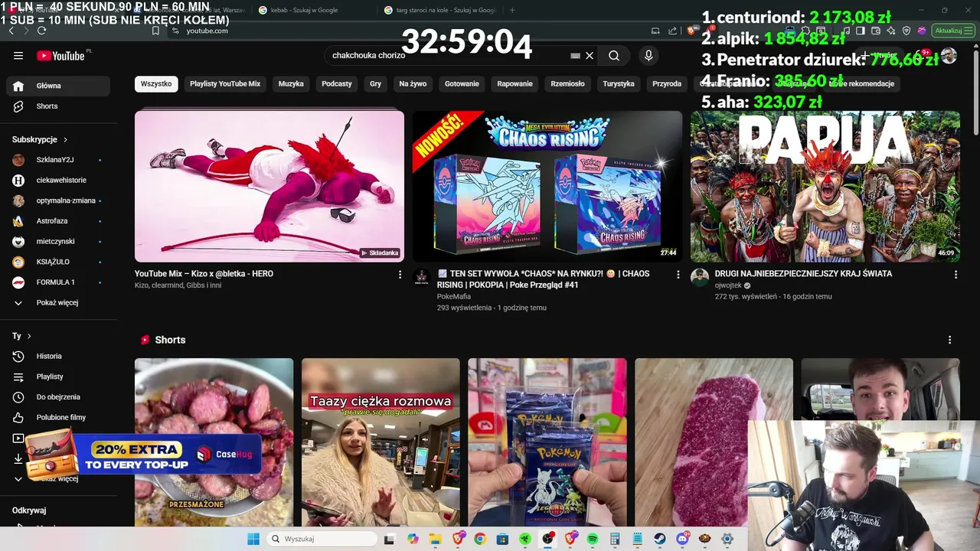Select the Wszystko filter chip
Image resolution: width=980 pixels, height=551 pixels.
pyautogui.click(x=156, y=83)
